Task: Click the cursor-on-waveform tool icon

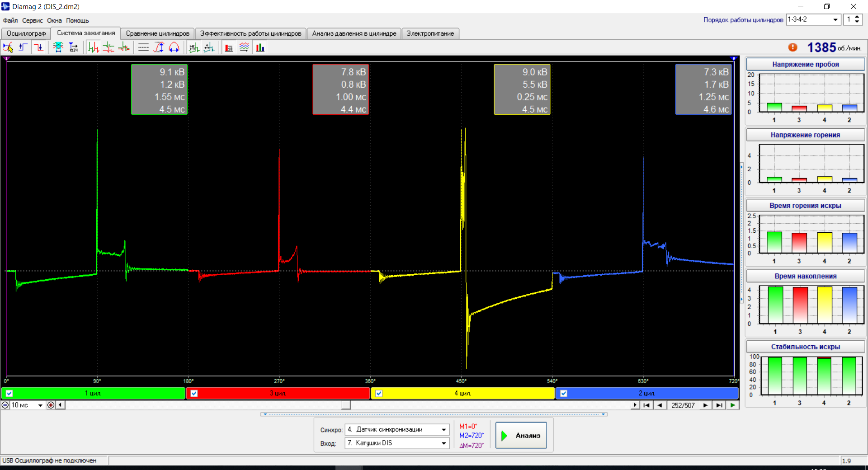Action: 8,47
